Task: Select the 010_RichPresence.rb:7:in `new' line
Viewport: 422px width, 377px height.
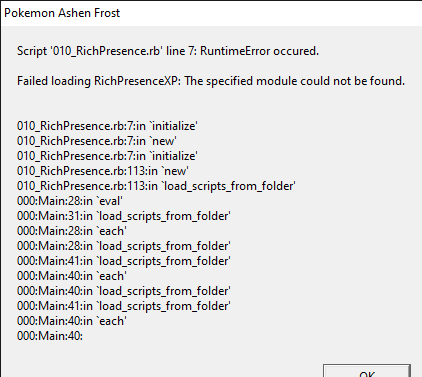Action: (x=97, y=141)
